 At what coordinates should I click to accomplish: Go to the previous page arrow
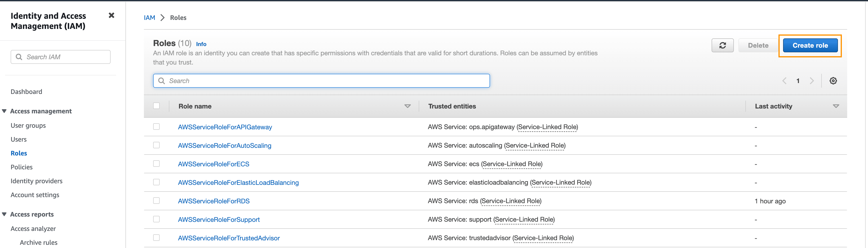(784, 81)
